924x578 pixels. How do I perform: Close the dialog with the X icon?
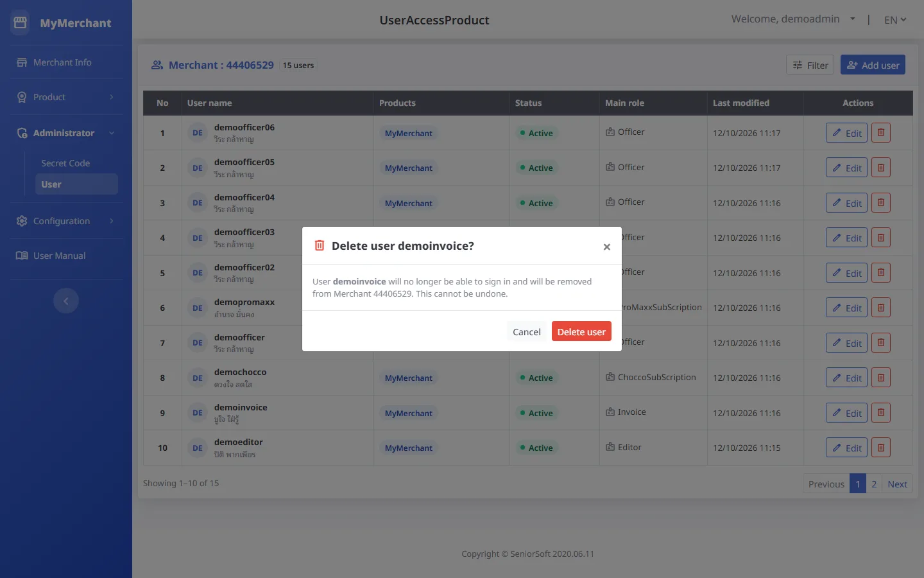click(x=606, y=247)
